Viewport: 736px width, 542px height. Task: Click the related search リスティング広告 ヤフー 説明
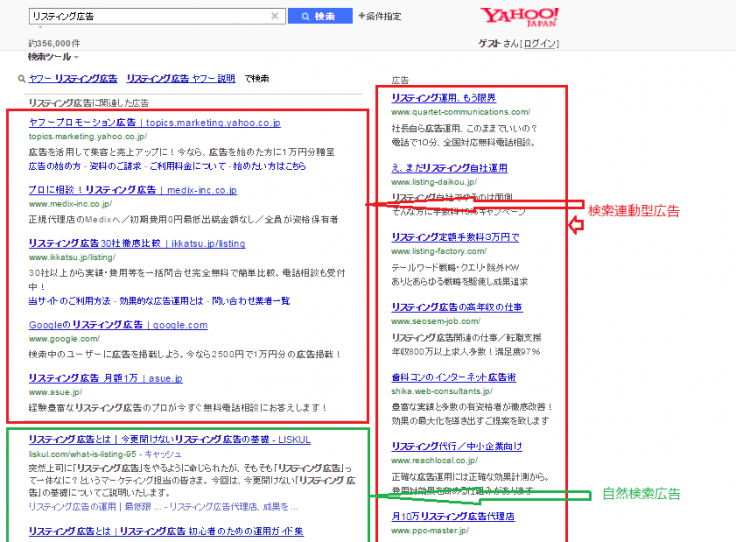[x=181, y=79]
